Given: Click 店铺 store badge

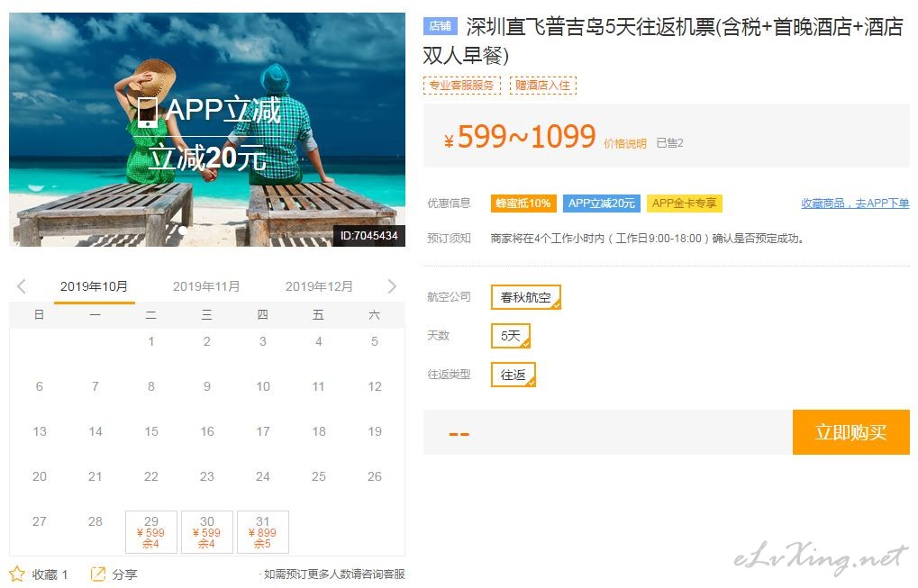Looking at the screenshot, I should [441, 26].
